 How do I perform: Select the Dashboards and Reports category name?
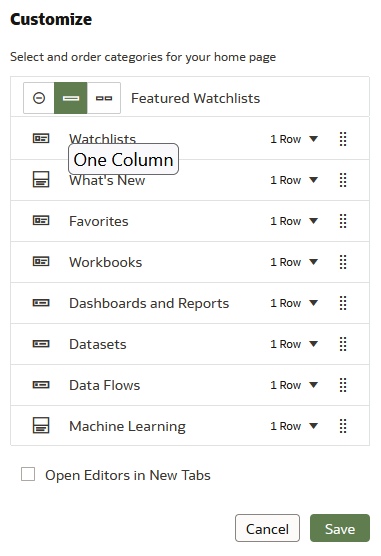(149, 303)
